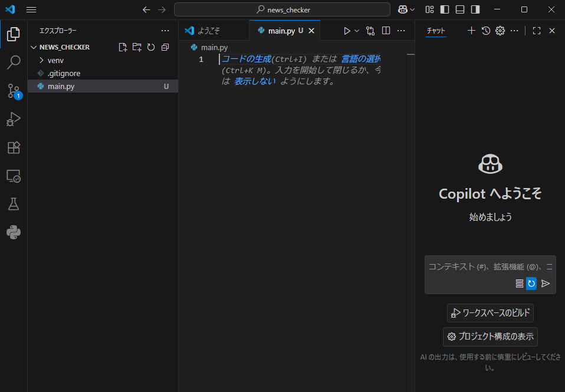Click line number 1 in the gutter
This screenshot has width=565, height=392.
point(201,59)
